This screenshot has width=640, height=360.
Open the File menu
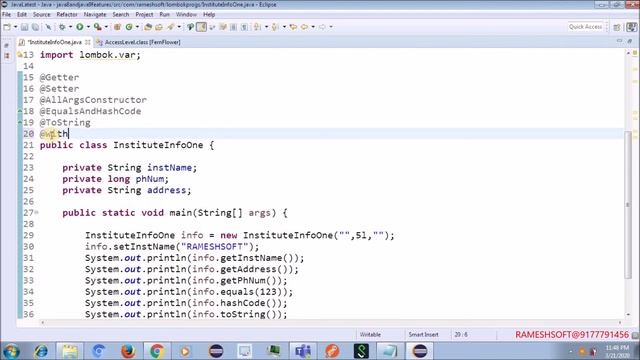click(x=7, y=15)
